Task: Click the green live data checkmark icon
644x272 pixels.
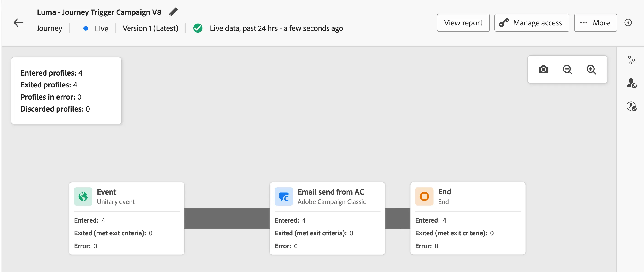Action: (x=198, y=28)
